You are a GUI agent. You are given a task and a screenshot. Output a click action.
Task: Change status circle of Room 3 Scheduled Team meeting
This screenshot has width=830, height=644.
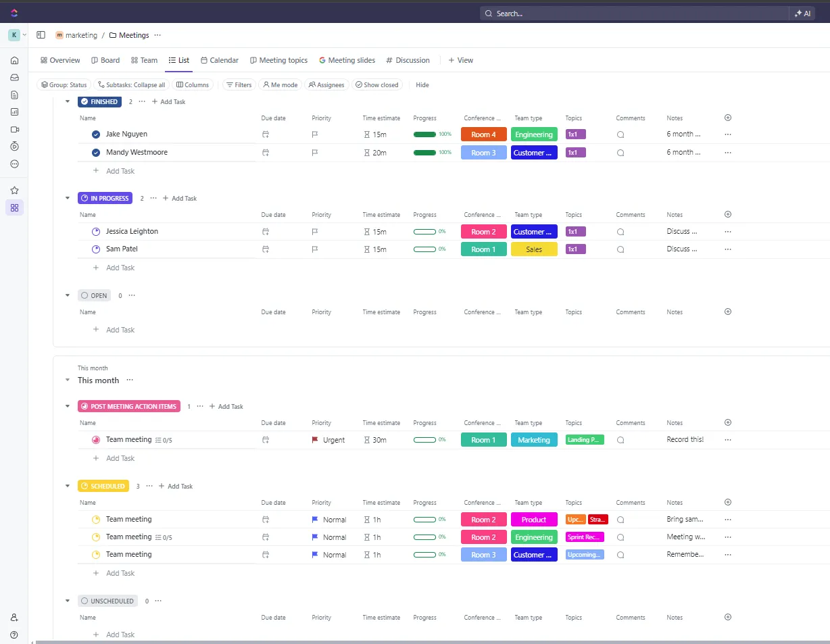[x=96, y=555]
